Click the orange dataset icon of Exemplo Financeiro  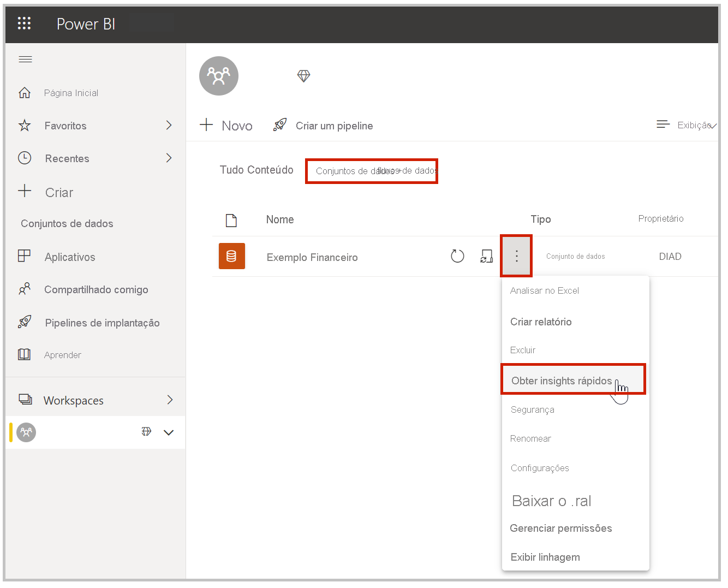tap(232, 256)
